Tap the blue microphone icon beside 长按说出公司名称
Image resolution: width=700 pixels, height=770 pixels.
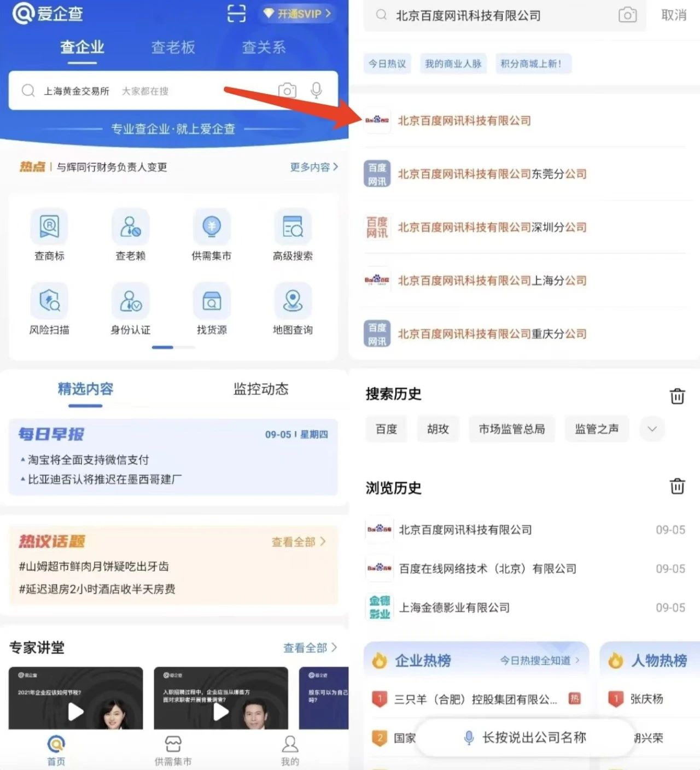point(469,738)
